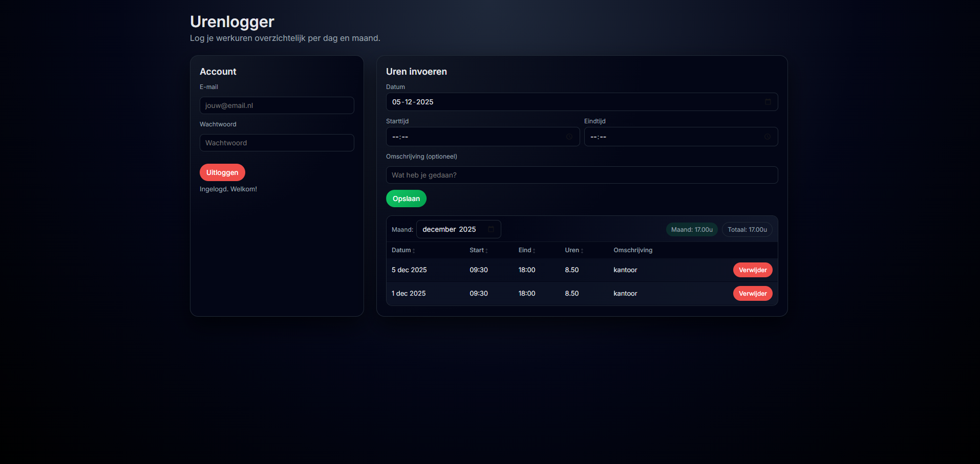Delete the 1 dec 2025 entry
Image resolution: width=980 pixels, height=464 pixels.
click(752, 293)
